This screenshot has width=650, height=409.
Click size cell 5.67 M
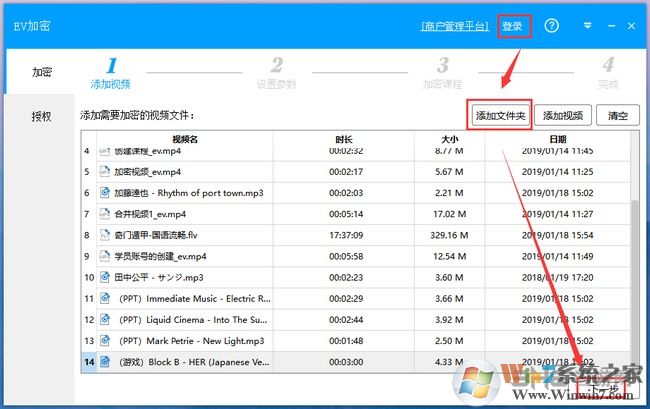449,172
